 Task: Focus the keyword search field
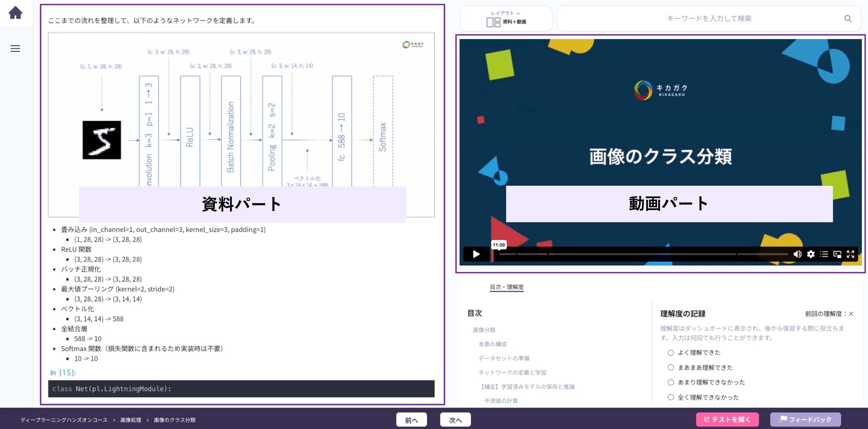coord(709,19)
